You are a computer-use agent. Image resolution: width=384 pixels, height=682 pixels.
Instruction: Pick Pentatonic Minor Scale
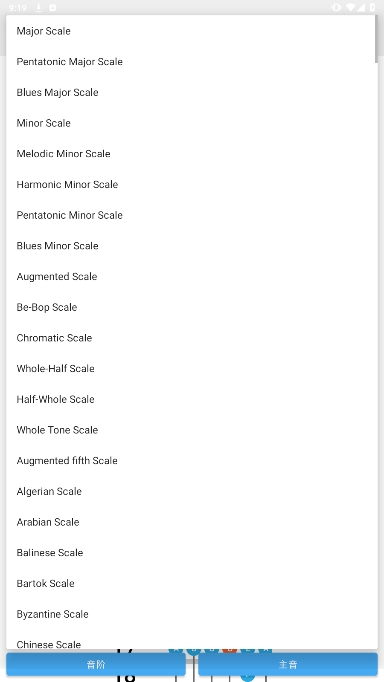192,215
